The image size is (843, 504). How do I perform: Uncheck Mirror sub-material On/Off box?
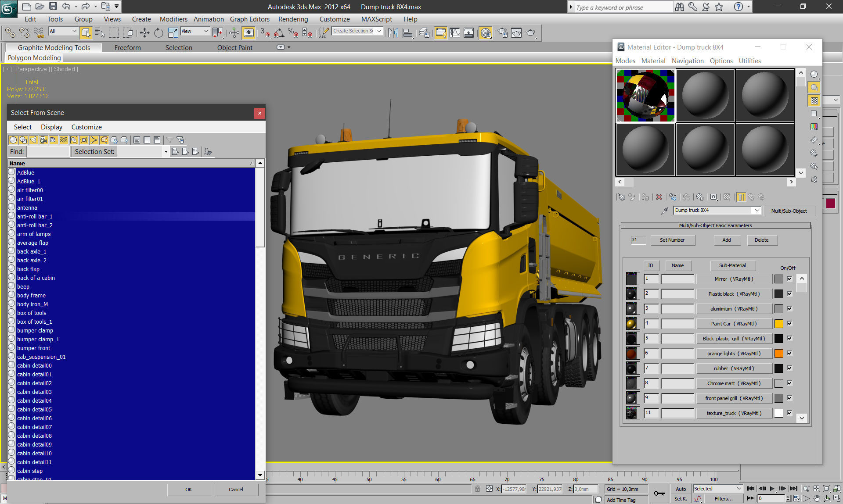[x=789, y=279]
